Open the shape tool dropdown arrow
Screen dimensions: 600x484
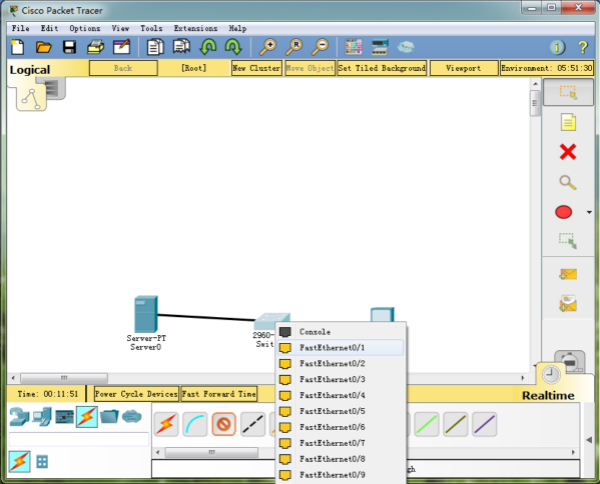(x=589, y=212)
